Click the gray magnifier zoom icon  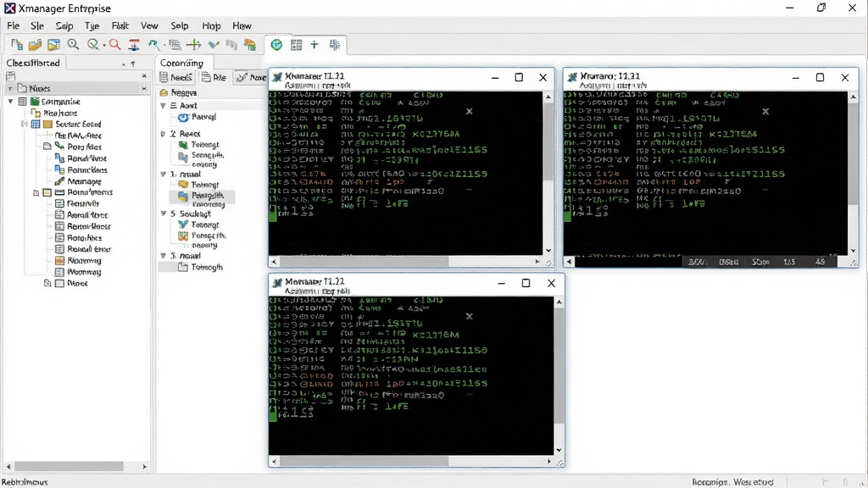(x=73, y=45)
